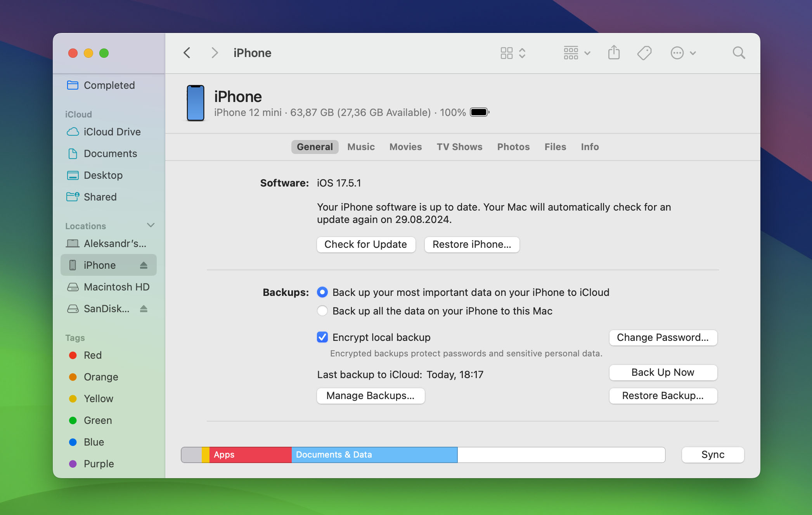Switch to the Info tab

coord(590,146)
